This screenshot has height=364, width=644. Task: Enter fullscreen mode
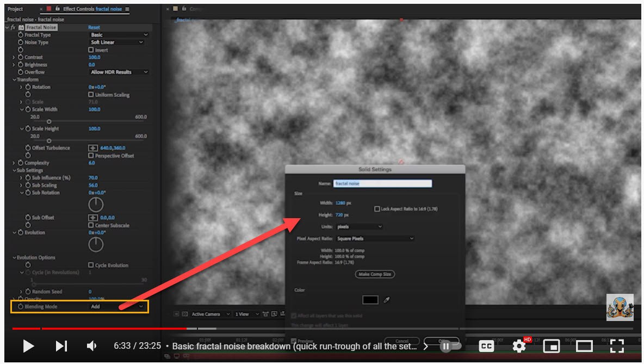[x=617, y=346]
